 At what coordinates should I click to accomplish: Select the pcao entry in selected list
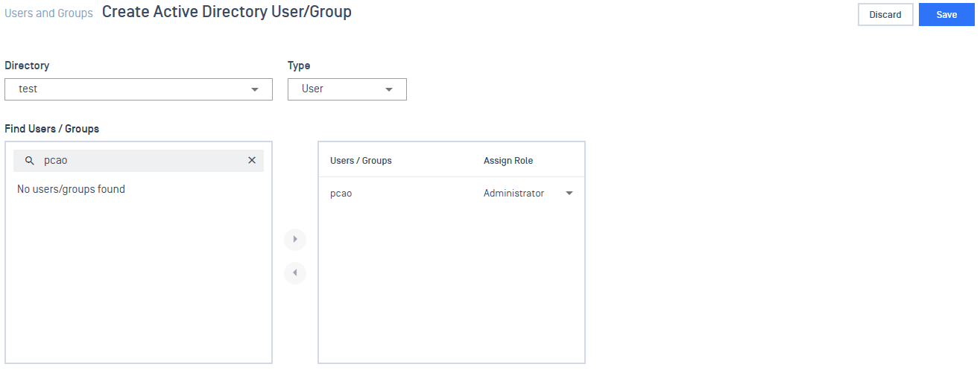[341, 194]
